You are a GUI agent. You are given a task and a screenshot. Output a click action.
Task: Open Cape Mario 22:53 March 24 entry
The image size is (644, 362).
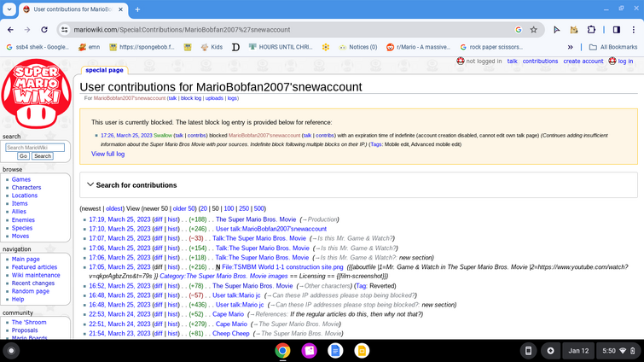(x=228, y=314)
